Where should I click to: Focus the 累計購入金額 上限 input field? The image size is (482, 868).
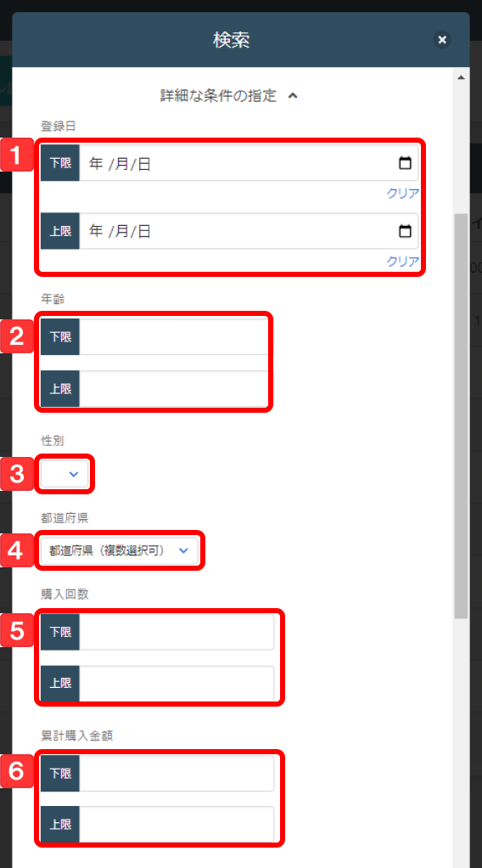click(177, 825)
